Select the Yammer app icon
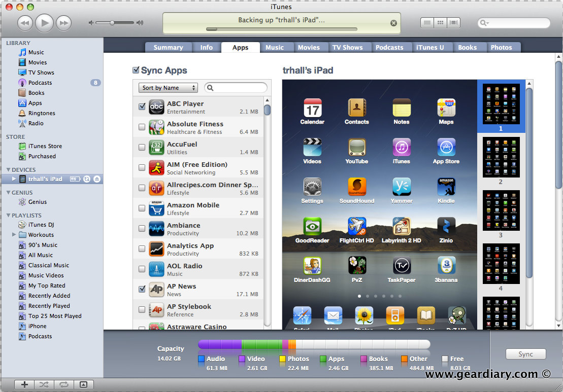 [x=402, y=187]
